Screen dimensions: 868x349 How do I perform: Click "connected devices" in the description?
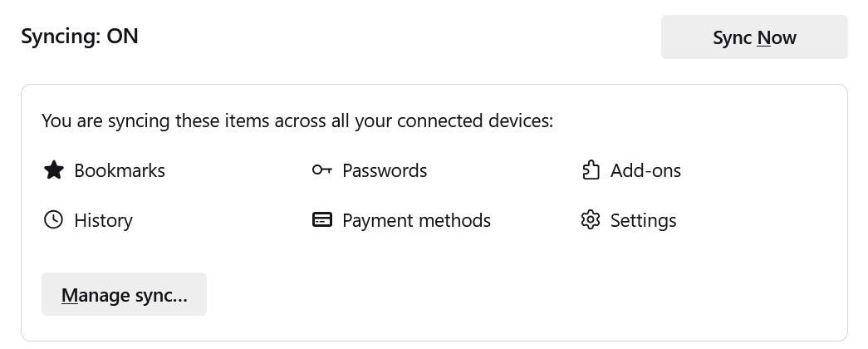pos(474,120)
